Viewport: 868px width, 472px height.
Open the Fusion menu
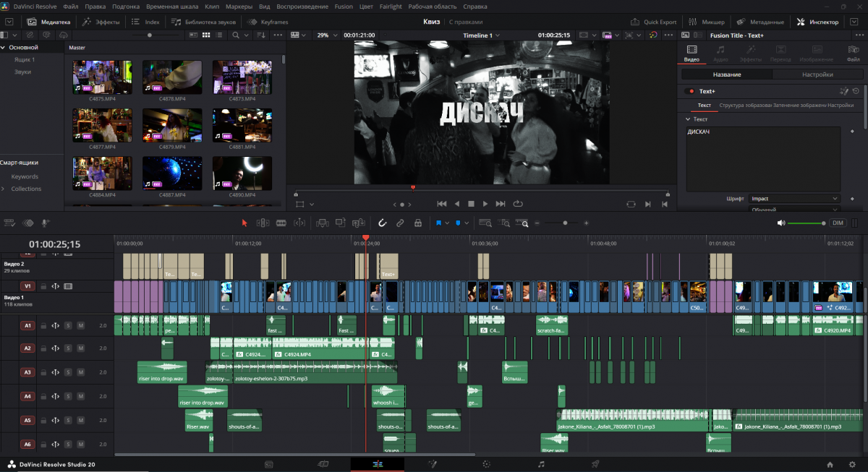point(344,6)
